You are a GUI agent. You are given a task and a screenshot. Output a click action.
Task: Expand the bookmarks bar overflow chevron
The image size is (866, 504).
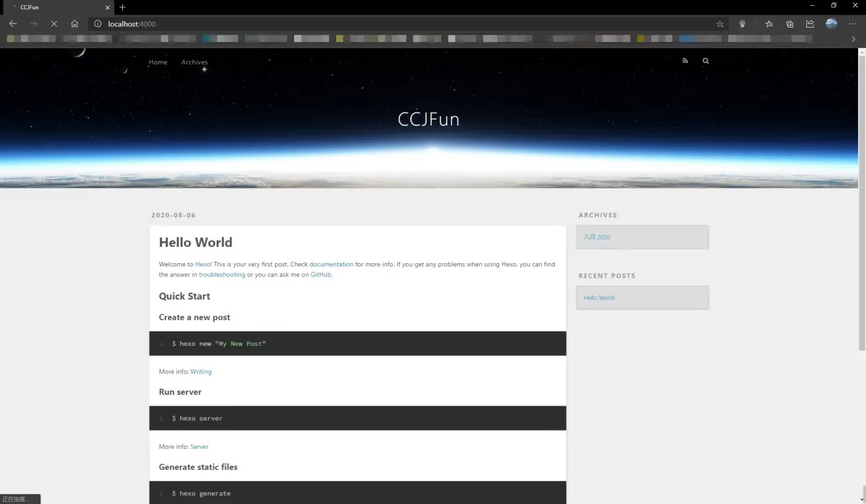[x=854, y=39]
